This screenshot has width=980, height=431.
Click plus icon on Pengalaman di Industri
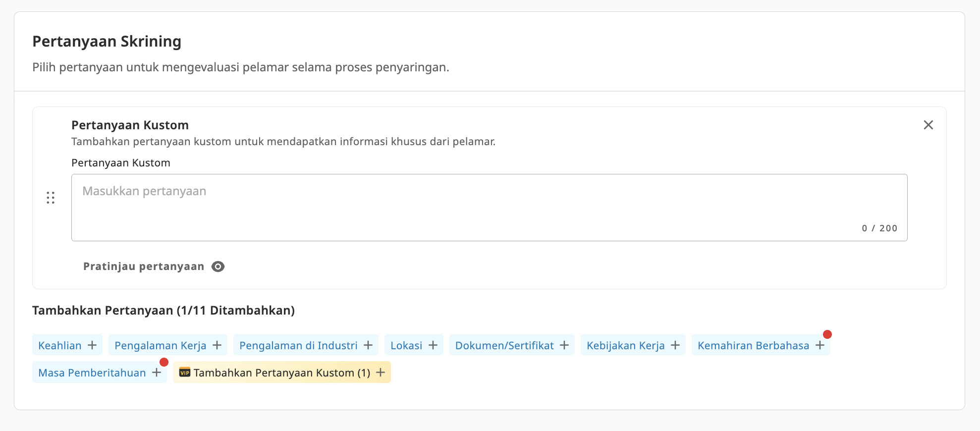[368, 345]
